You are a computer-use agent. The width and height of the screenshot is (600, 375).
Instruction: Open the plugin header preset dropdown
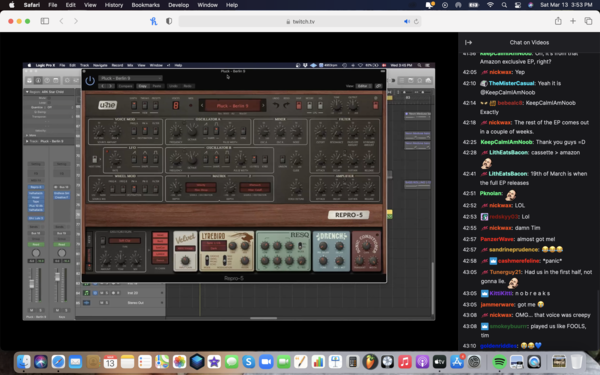click(130, 78)
